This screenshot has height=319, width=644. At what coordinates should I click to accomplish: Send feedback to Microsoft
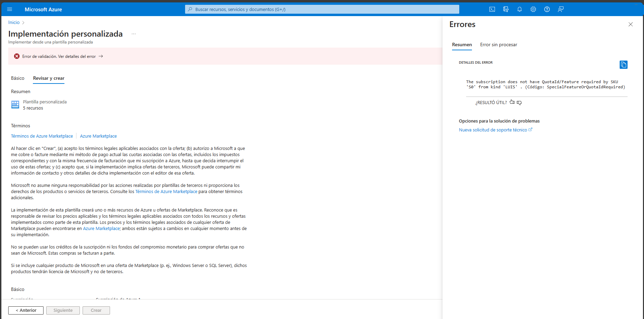tap(561, 9)
